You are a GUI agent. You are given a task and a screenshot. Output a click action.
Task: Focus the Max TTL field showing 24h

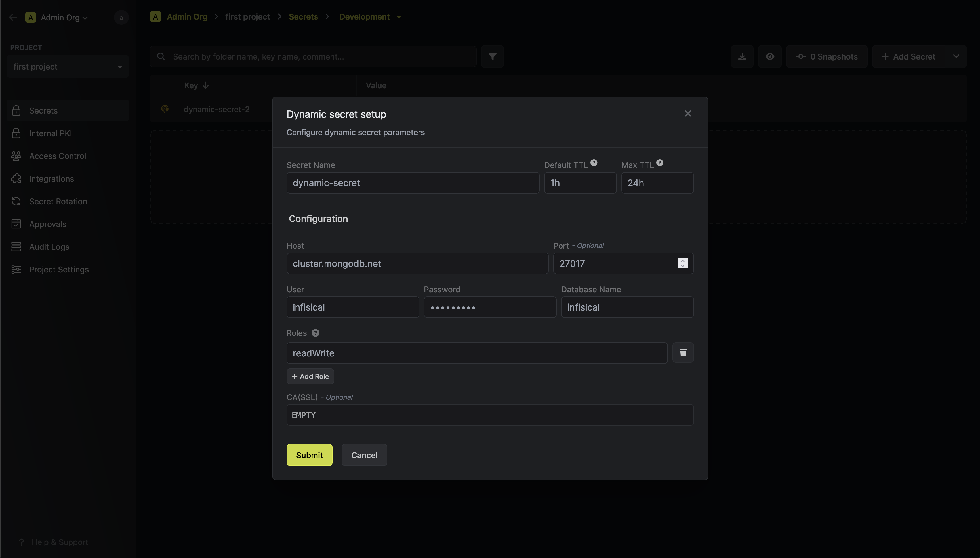(x=657, y=183)
